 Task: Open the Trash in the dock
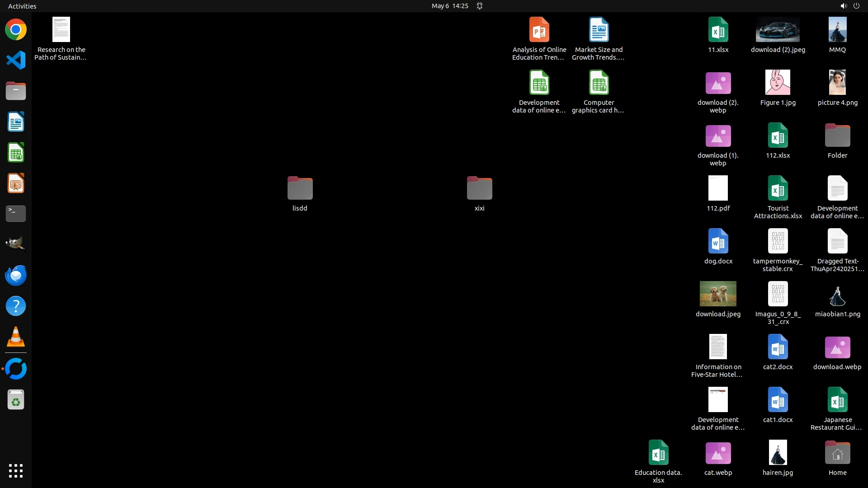[16, 400]
